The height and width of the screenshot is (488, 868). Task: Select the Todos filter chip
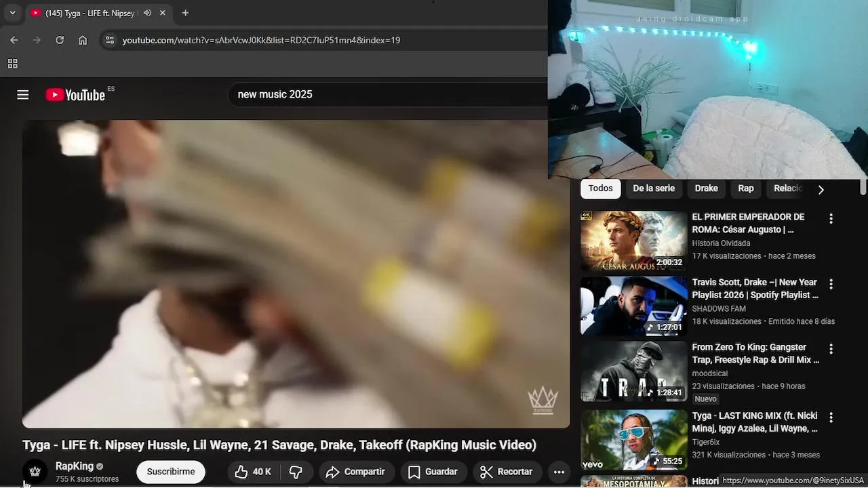click(x=601, y=188)
